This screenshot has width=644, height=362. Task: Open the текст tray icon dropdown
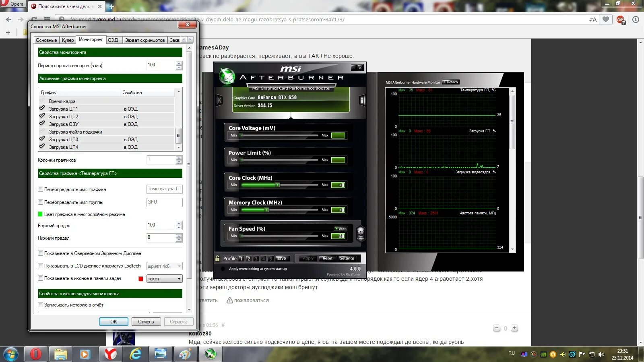click(x=165, y=279)
